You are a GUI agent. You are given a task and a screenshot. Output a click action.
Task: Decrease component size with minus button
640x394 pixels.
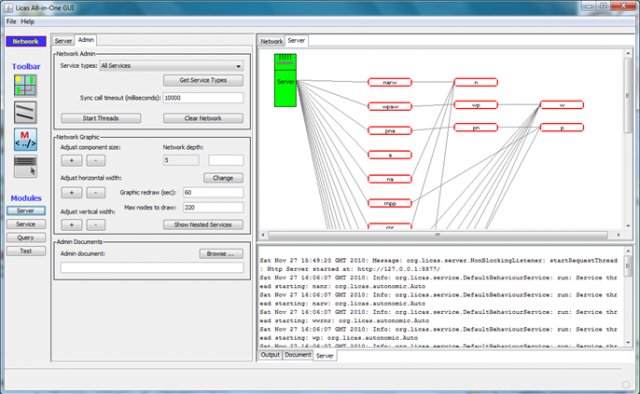click(x=96, y=160)
